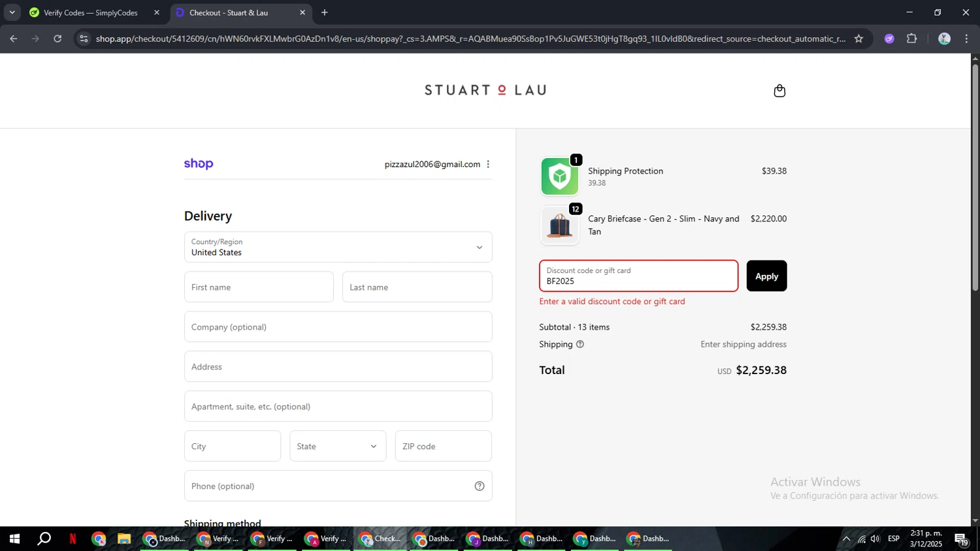The height and width of the screenshot is (551, 980).
Task: Expand the Country/Region dropdown
Action: click(338, 247)
